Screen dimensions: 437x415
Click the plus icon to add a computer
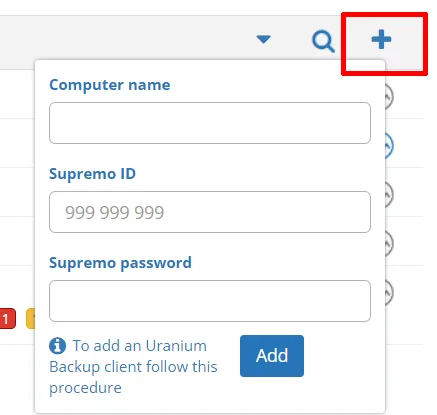381,39
